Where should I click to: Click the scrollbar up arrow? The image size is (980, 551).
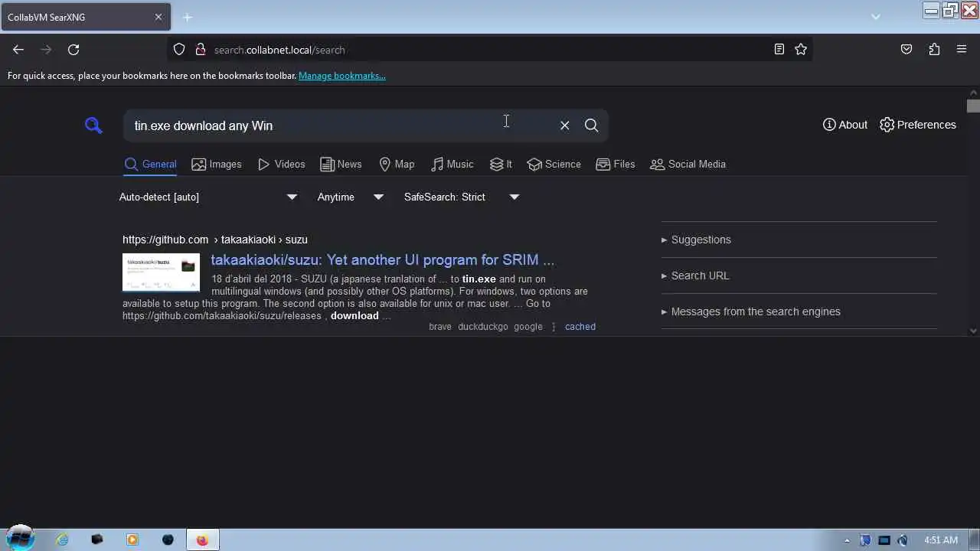(973, 93)
